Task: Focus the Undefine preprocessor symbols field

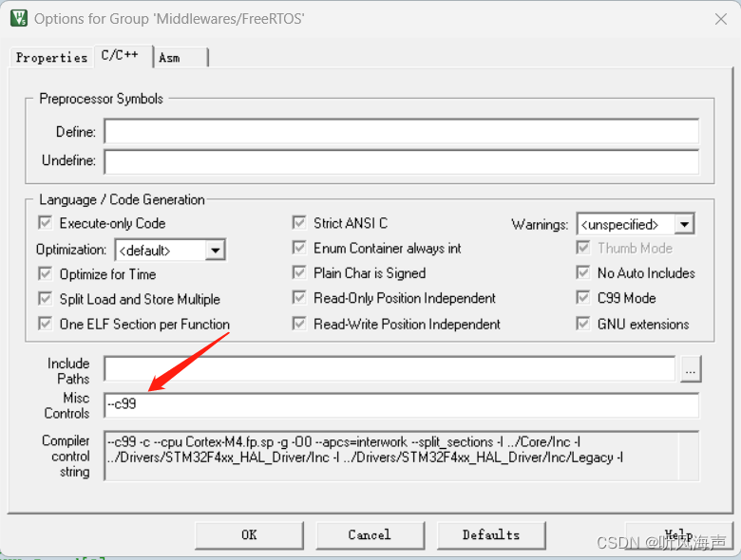Action: (x=401, y=161)
